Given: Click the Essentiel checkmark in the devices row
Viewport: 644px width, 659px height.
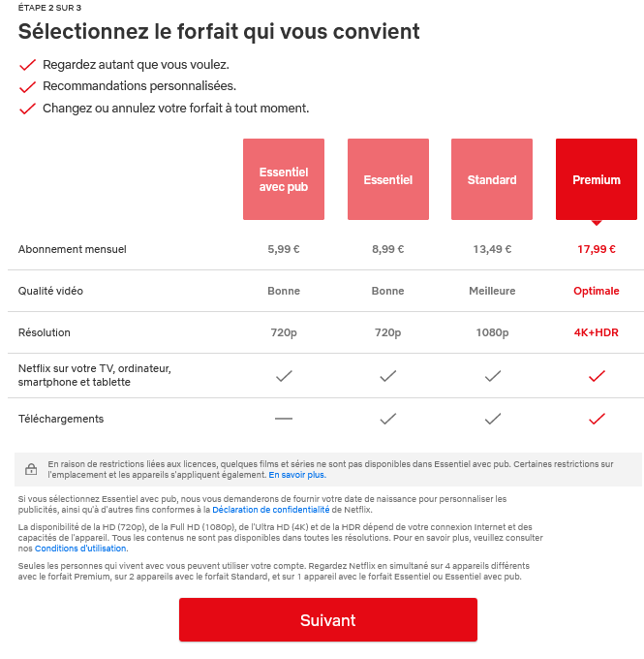Looking at the screenshot, I should (387, 376).
